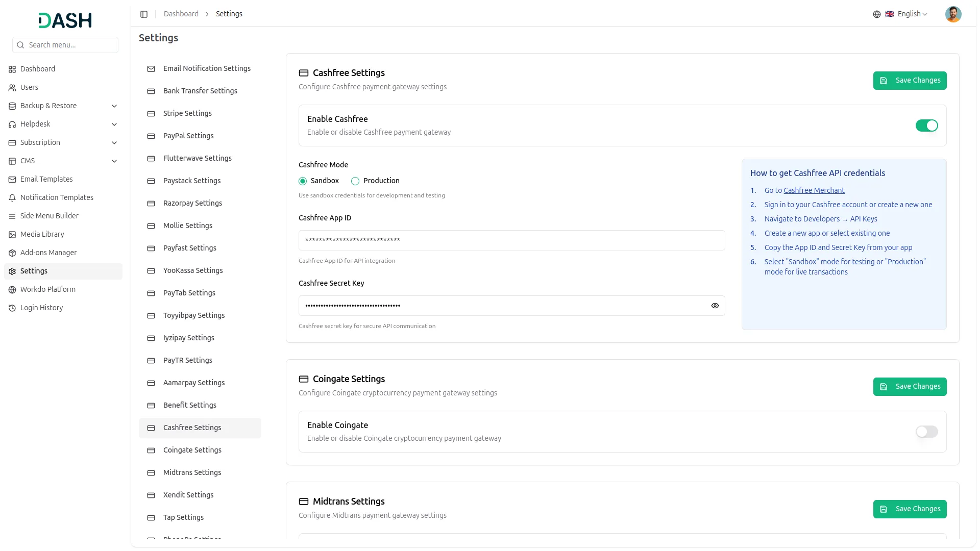Screen dimensions: 980x551
Task: Click the Search menu input field
Action: [65, 45]
